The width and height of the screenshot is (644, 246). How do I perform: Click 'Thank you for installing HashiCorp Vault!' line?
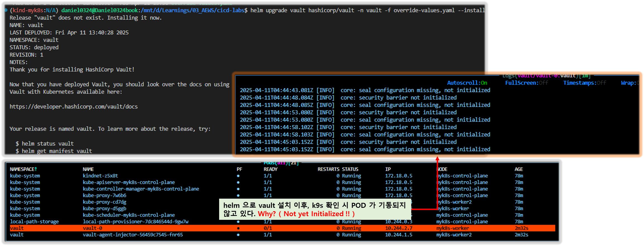pyautogui.click(x=72, y=70)
